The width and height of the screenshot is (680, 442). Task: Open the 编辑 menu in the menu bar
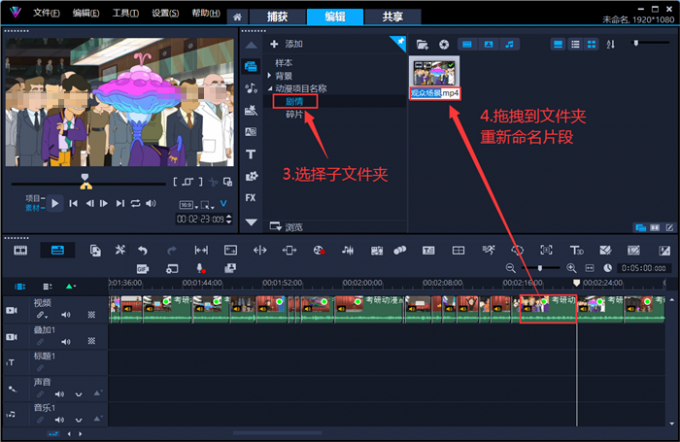tap(85, 13)
